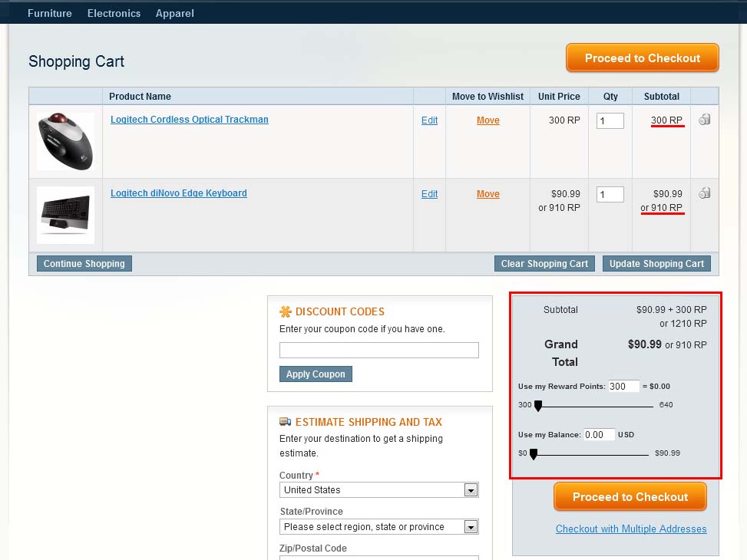Click the Balance slider handle
Screen dimensions: 747x560
(x=534, y=454)
